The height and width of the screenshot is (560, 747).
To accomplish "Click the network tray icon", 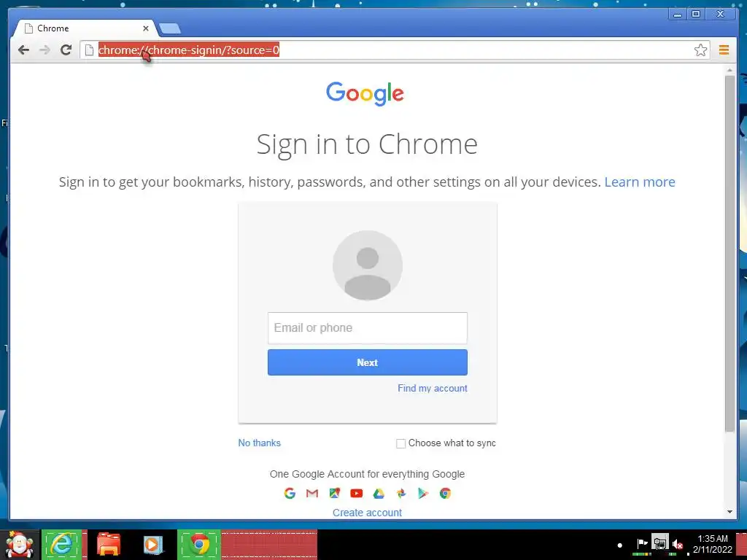I will (x=660, y=542).
